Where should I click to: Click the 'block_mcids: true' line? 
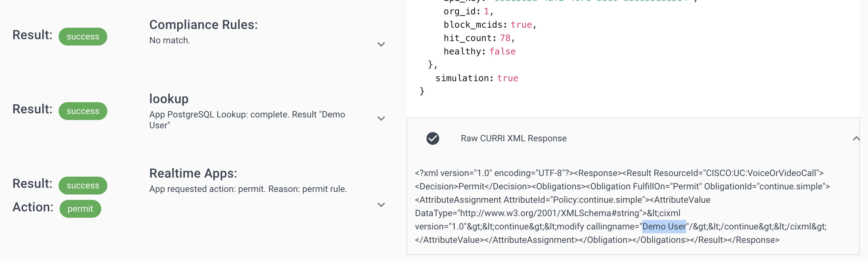490,25
